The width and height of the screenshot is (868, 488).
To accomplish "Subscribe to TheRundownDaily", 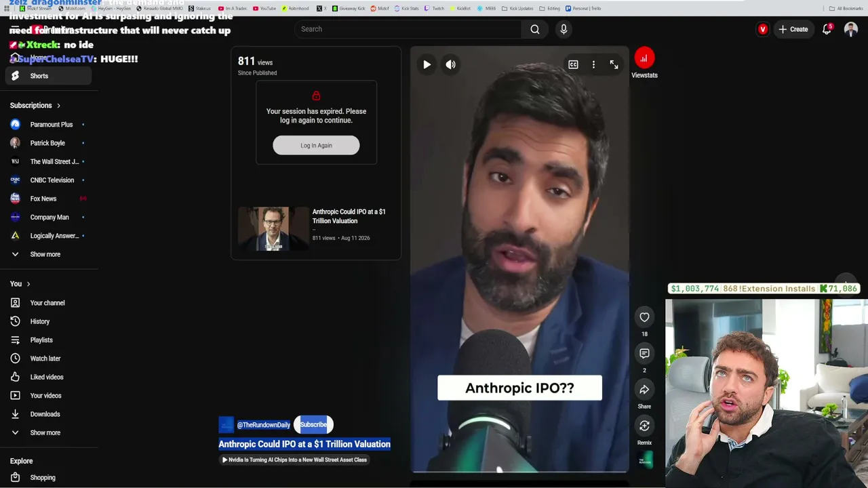I will coord(313,425).
